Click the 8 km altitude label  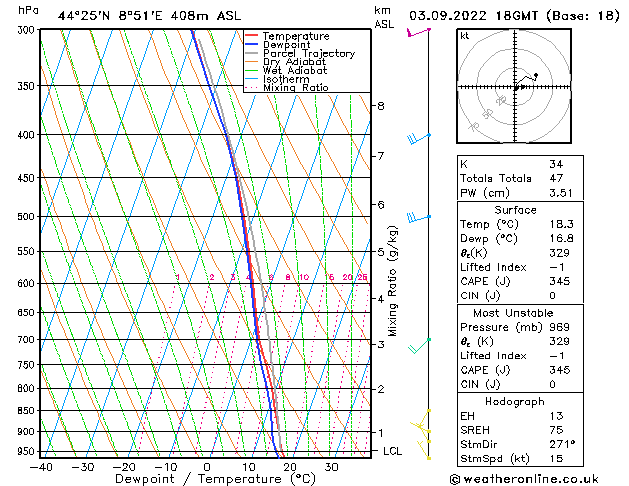[x=381, y=106]
